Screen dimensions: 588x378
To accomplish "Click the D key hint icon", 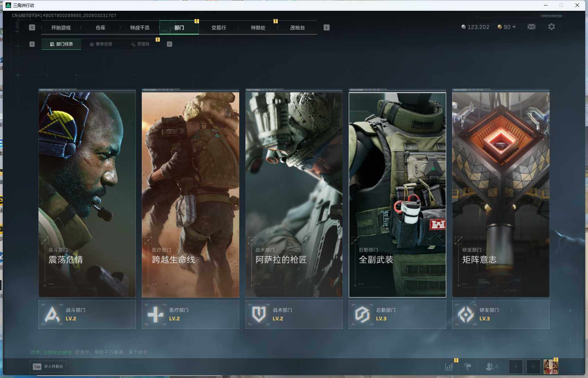I will pyautogui.click(x=170, y=44).
